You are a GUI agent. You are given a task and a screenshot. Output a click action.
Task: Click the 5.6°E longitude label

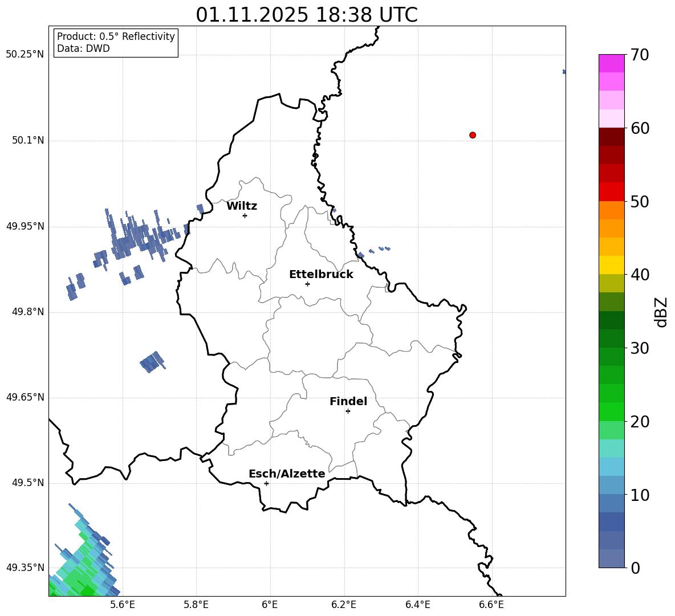(123, 605)
